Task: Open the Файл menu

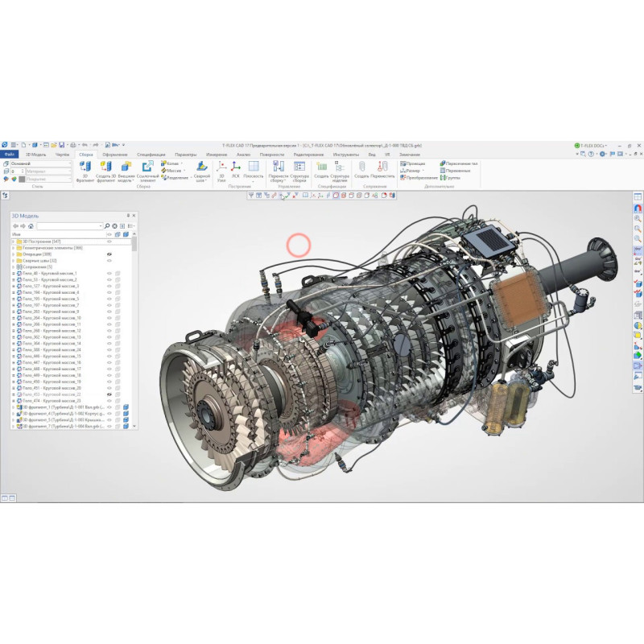Action: (x=10, y=154)
